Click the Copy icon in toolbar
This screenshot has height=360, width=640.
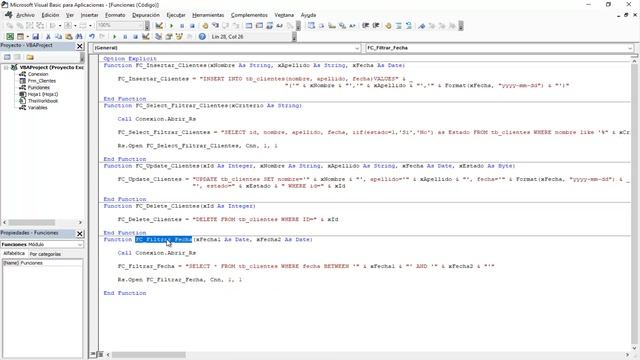(x=58, y=36)
